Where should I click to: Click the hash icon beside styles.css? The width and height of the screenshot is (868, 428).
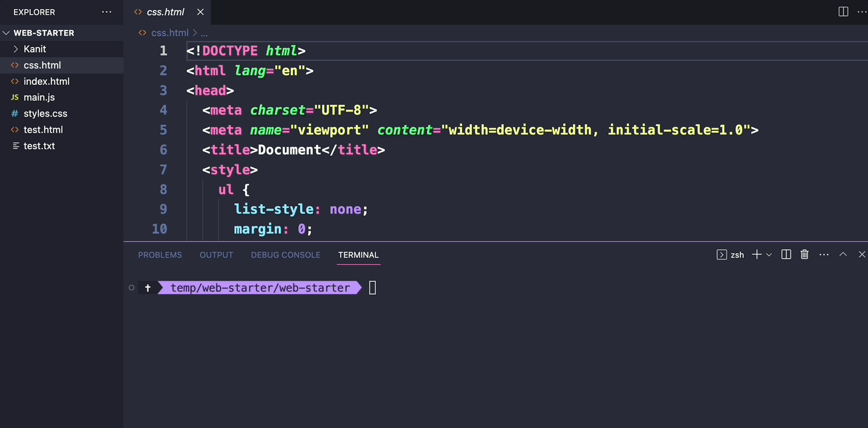click(15, 114)
